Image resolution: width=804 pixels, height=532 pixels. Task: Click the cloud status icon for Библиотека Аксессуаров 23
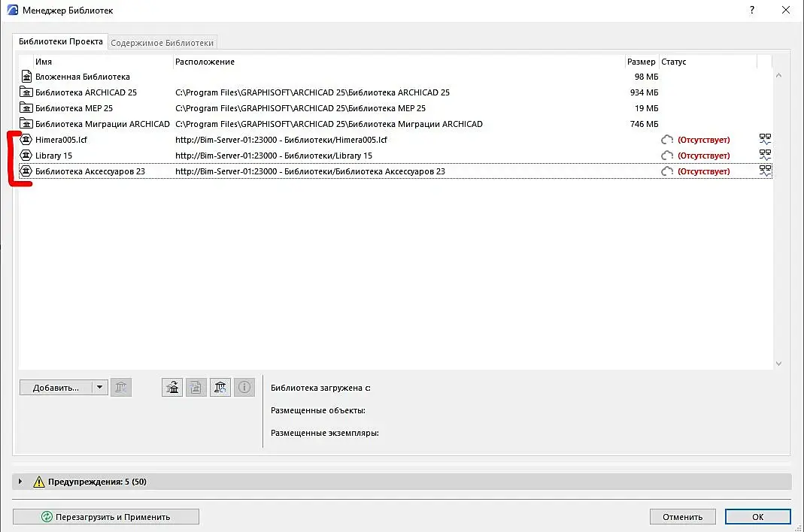[666, 171]
